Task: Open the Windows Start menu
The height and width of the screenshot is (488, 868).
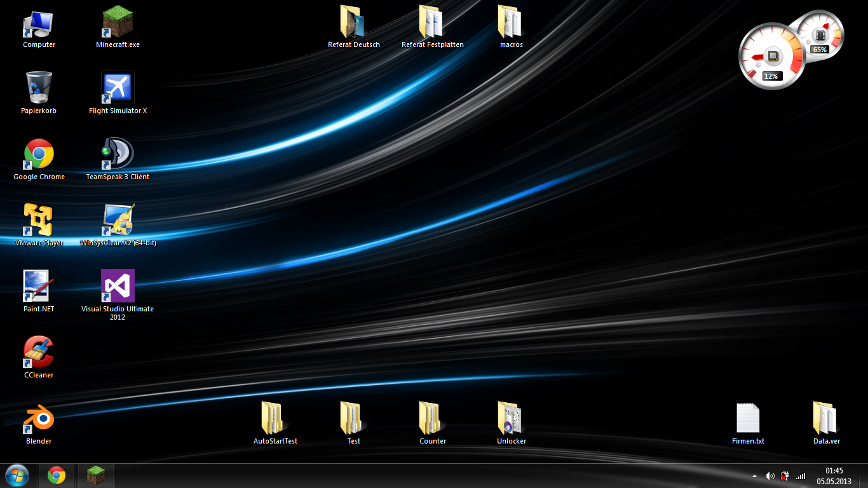Action: 17,475
